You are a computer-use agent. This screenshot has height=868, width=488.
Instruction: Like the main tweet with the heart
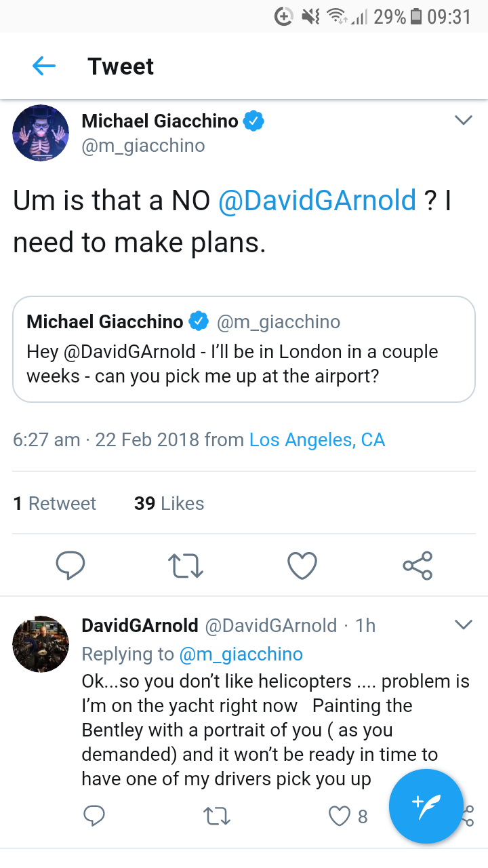302,566
